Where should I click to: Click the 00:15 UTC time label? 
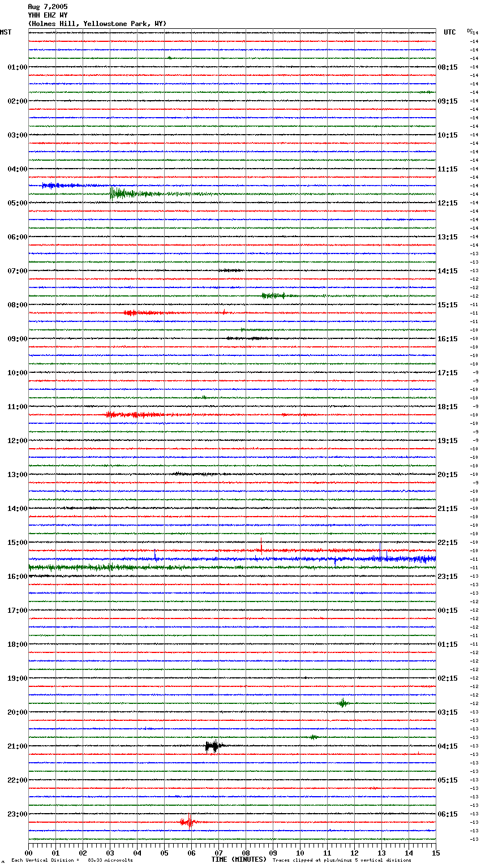point(448,611)
